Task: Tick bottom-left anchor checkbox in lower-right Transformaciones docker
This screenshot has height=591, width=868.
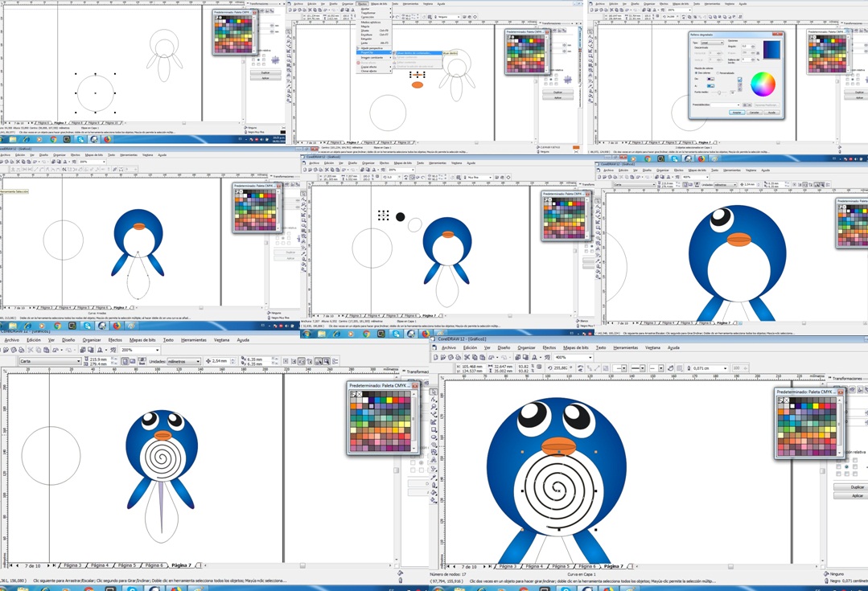Action: click(839, 474)
